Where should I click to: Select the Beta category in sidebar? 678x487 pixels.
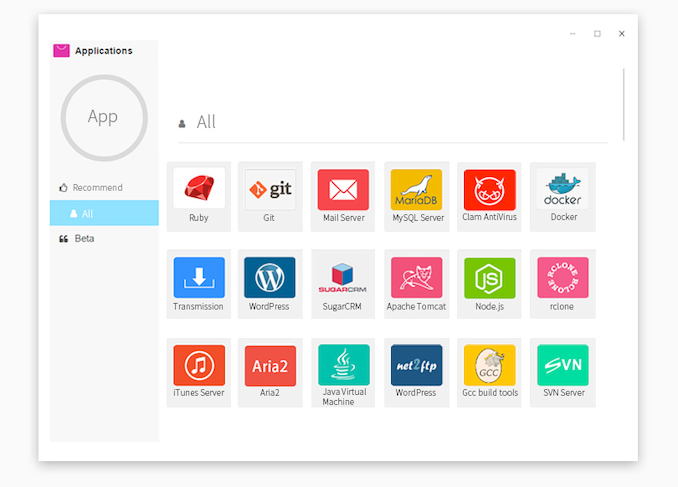coord(84,239)
